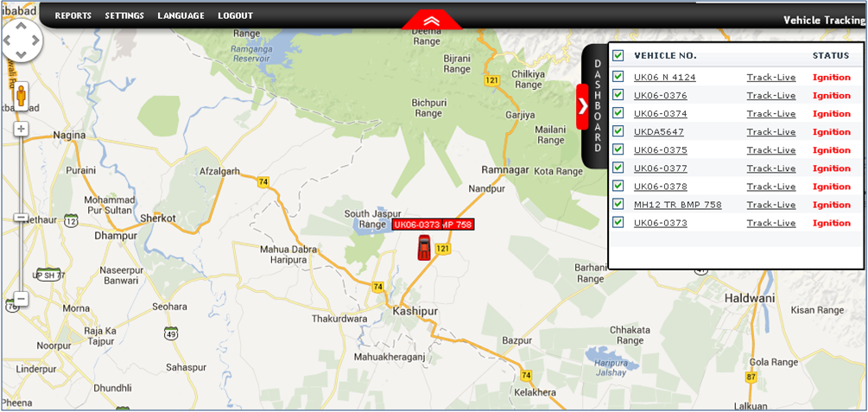Uncheck vehicle UK06-0373 checkbox
This screenshot has height=412, width=868.
coord(618,222)
